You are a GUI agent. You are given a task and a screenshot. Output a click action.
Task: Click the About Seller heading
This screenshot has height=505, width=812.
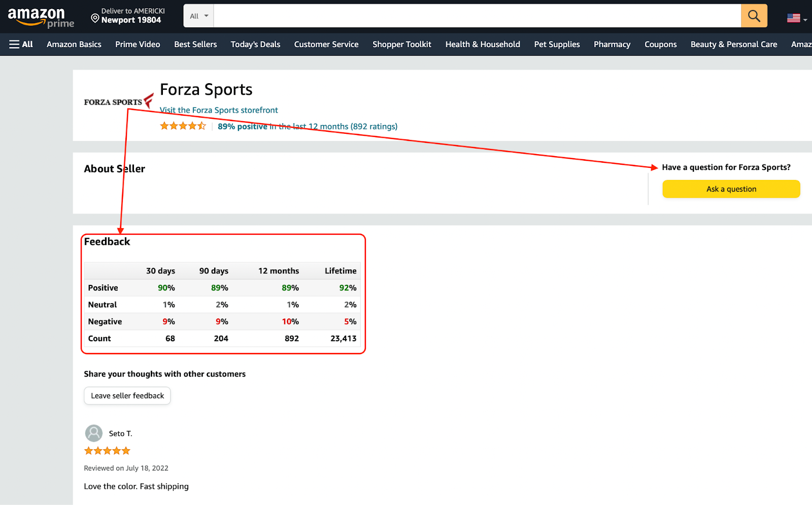pos(115,169)
